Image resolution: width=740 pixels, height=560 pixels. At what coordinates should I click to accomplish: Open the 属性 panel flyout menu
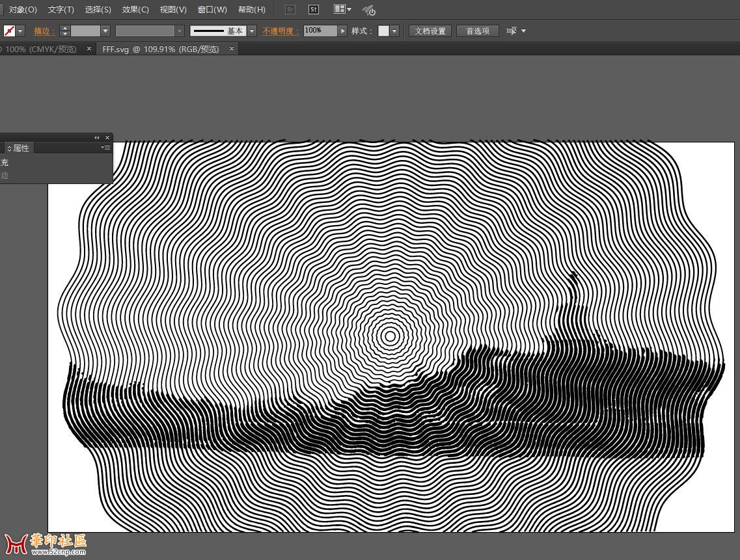[106, 148]
